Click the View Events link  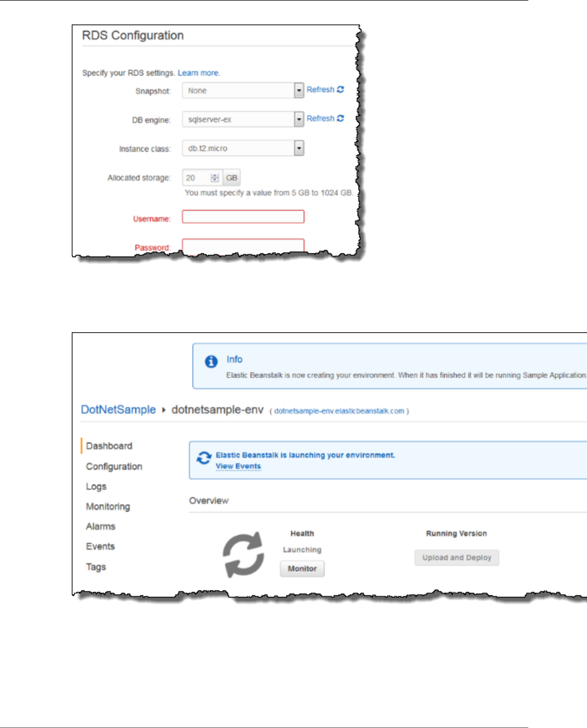click(238, 466)
